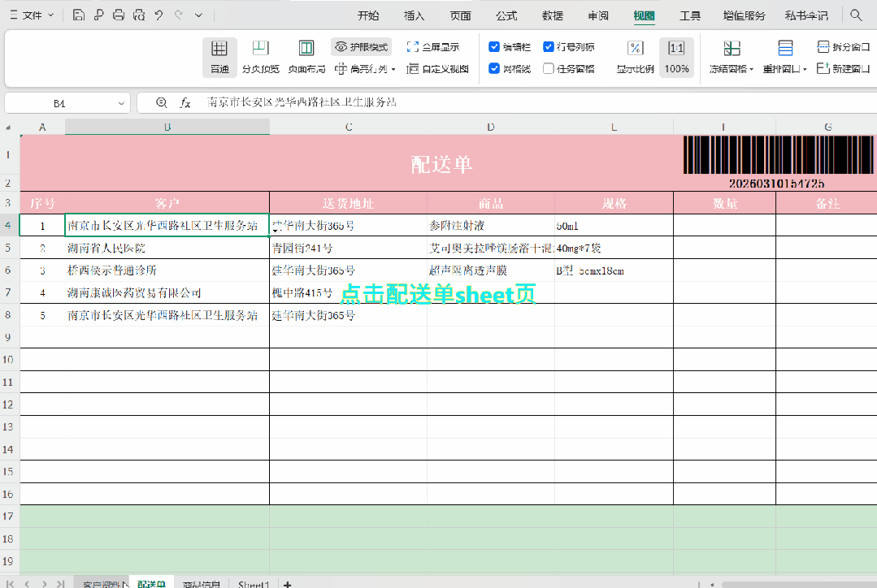Open the 审阅 Review ribbon tab

point(598,15)
